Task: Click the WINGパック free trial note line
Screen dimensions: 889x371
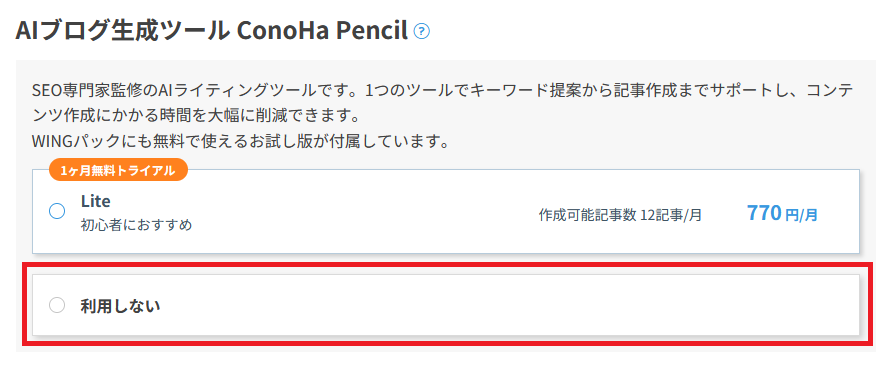Action: coord(240,141)
